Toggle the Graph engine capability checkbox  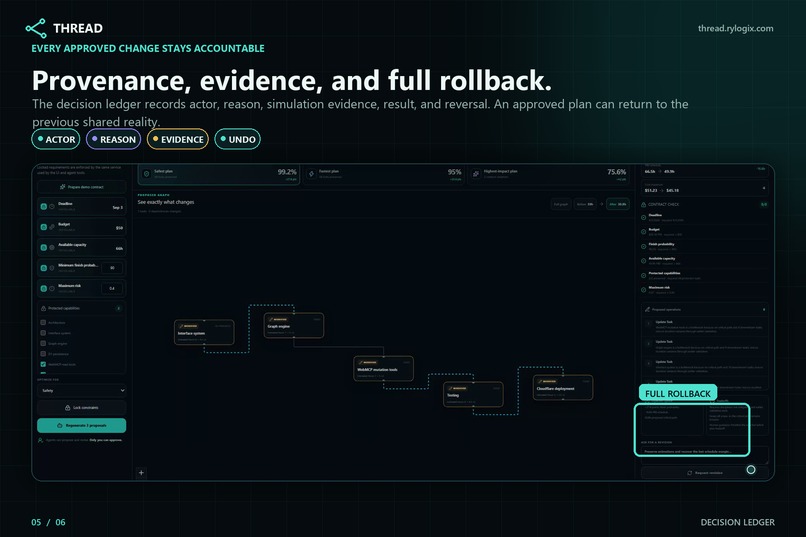click(x=43, y=343)
